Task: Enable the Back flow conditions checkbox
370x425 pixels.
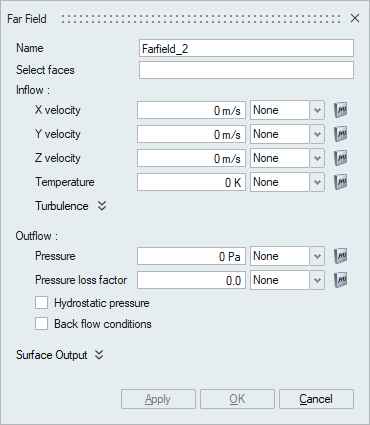Action: point(41,324)
